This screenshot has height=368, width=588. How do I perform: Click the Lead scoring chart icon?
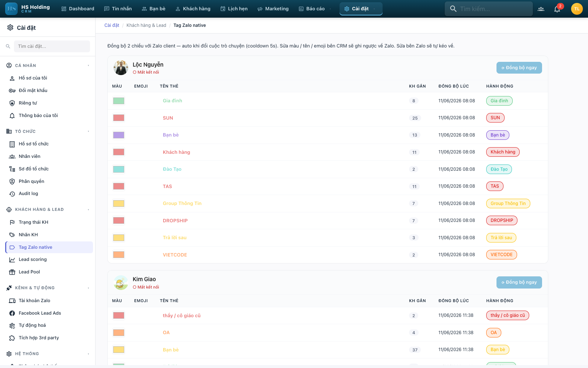click(12, 259)
